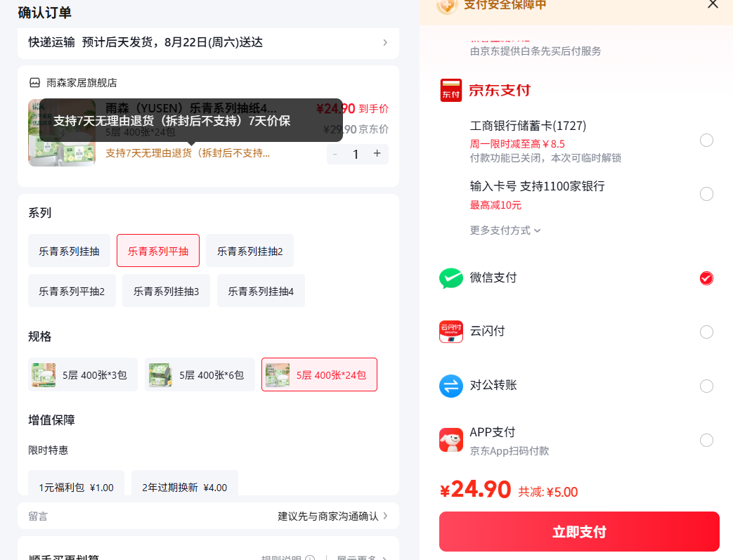Click the 由京东提供白条先买后付服务 text
733x560 pixels.
pyautogui.click(x=536, y=51)
